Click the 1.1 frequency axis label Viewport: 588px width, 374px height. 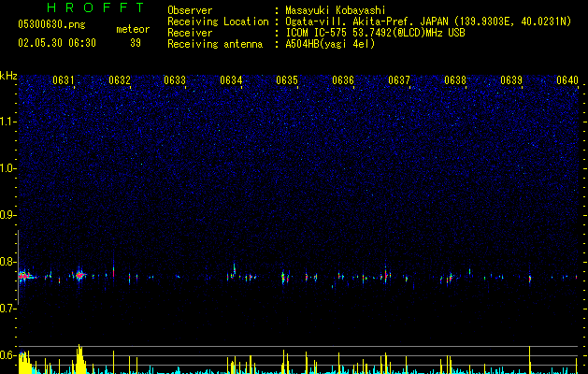click(8, 122)
